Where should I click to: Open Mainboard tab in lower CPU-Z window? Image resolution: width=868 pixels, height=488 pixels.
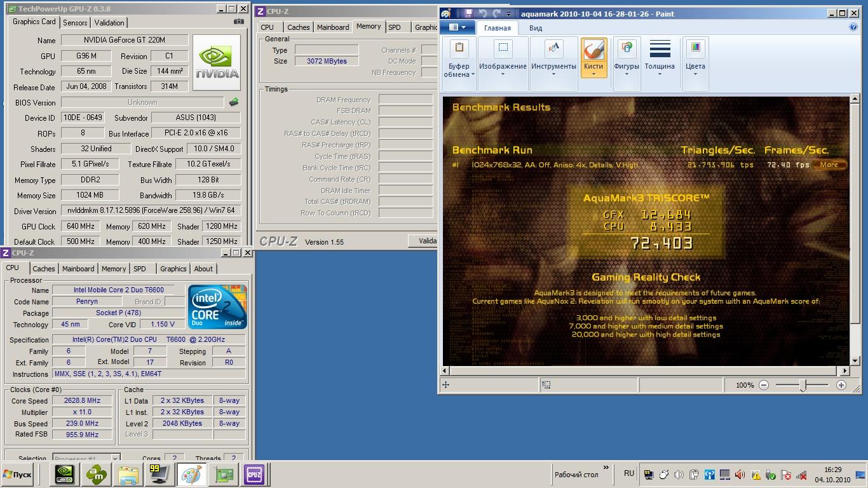[x=78, y=269]
